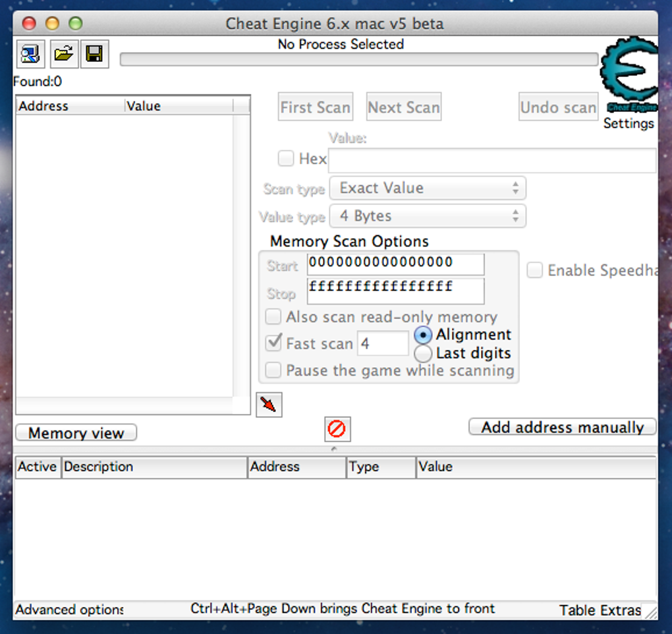
Task: Click Add address manually
Action: [x=562, y=427]
